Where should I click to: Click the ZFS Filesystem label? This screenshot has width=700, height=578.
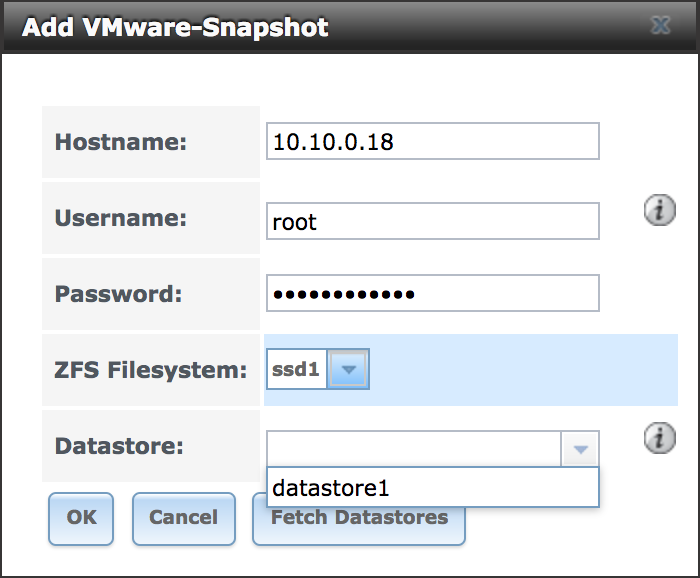(150, 370)
